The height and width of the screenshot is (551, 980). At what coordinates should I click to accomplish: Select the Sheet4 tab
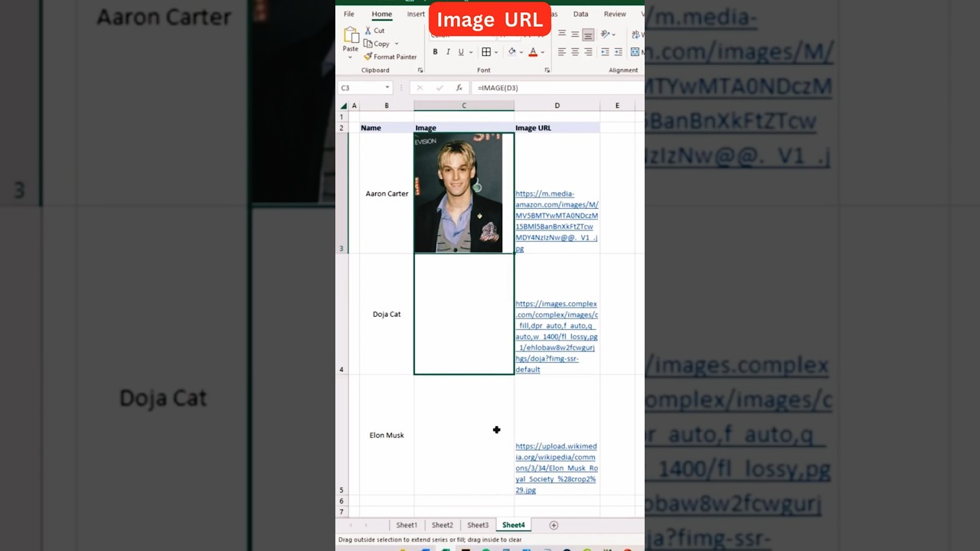(x=514, y=525)
